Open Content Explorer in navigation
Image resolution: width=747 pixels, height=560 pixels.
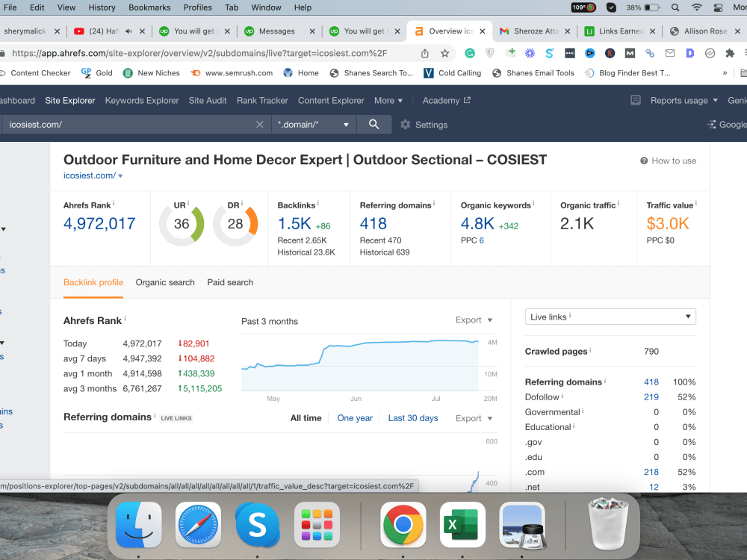click(331, 101)
